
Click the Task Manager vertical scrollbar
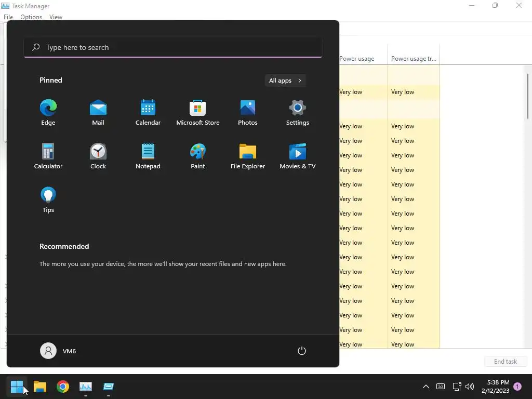(x=528, y=96)
